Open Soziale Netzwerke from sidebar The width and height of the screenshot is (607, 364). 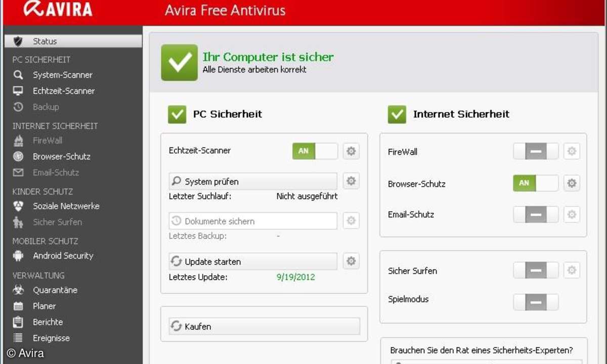click(66, 206)
